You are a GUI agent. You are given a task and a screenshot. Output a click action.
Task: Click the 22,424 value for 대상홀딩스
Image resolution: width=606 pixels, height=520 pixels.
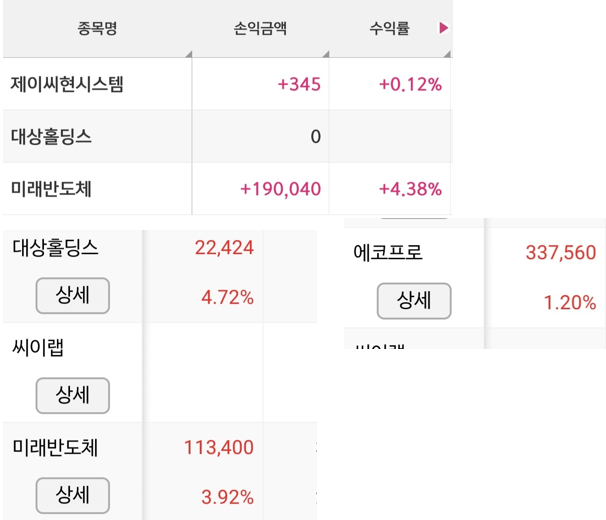point(224,247)
